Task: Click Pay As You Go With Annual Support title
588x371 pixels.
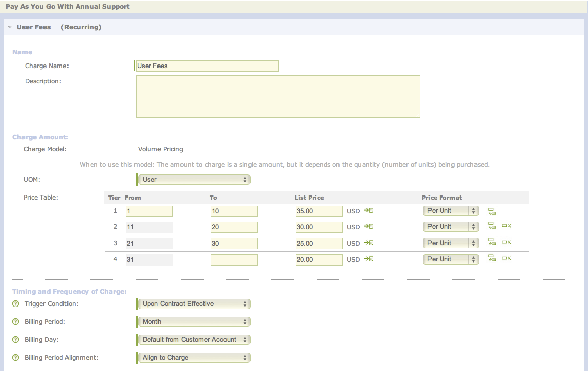Action: tap(67, 6)
